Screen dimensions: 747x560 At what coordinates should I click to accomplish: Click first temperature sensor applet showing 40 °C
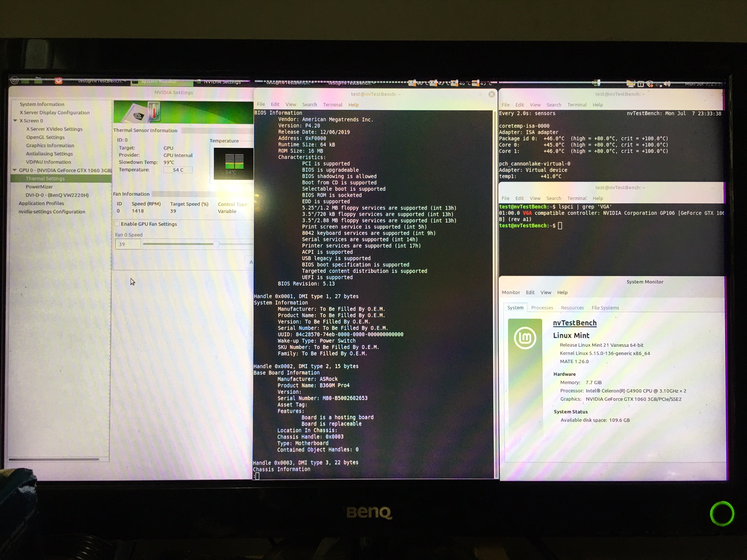coord(419,83)
